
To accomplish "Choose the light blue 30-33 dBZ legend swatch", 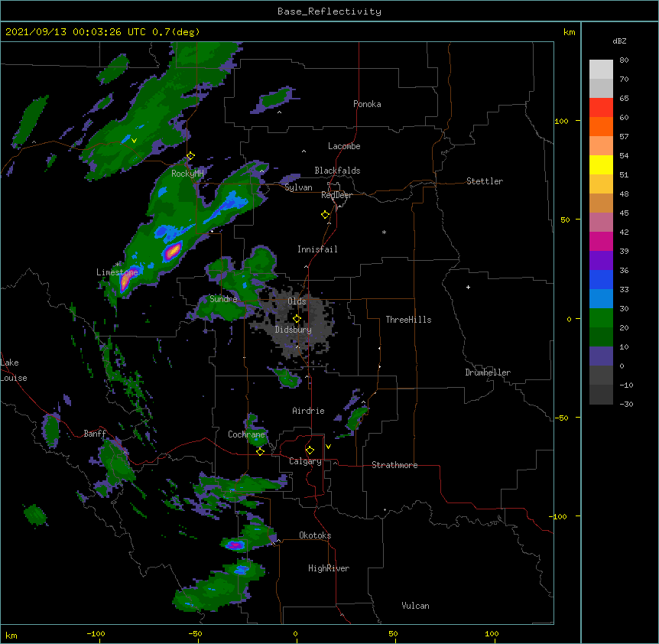I will click(x=601, y=299).
